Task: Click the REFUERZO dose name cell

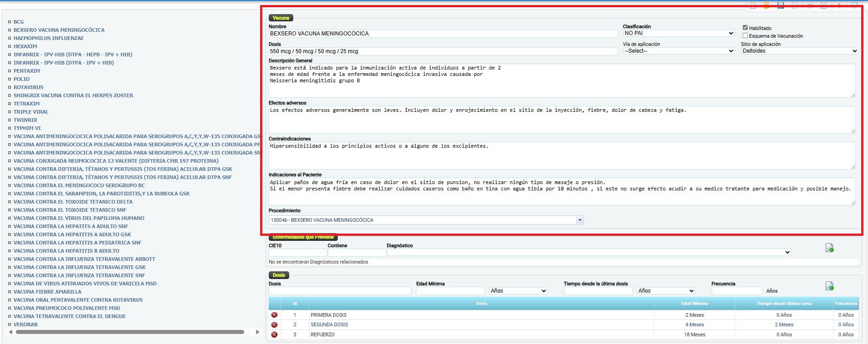Action: click(x=482, y=334)
